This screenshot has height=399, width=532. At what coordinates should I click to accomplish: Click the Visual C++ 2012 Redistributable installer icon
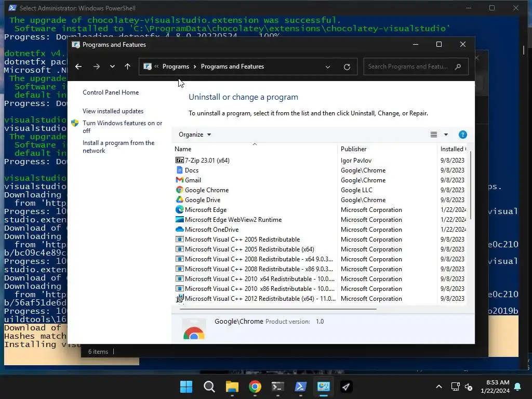(179, 298)
